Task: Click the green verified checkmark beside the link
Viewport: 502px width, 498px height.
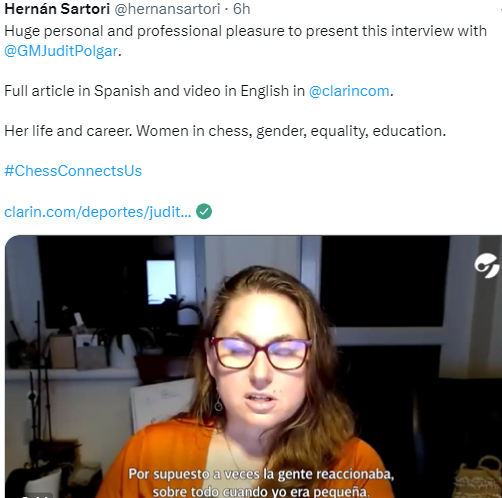Action: point(204,211)
